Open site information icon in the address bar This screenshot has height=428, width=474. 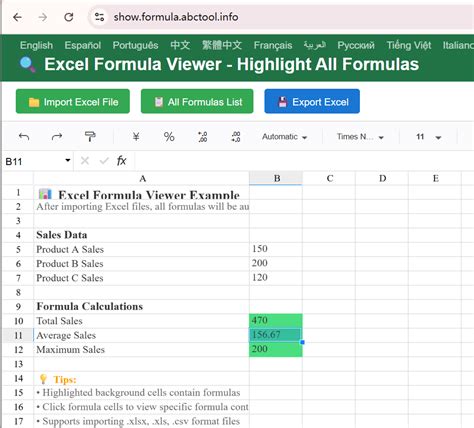pos(99,17)
